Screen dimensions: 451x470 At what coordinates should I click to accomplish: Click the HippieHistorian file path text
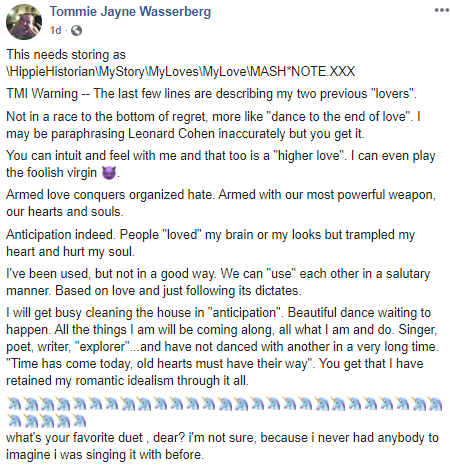click(181, 71)
